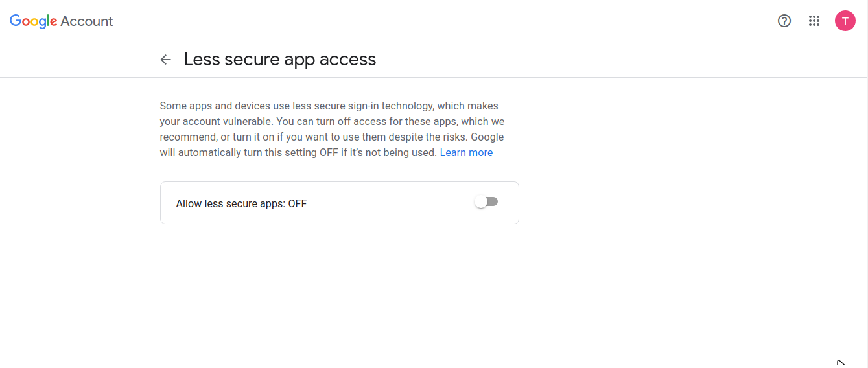
Task: Open the profile avatar "T" account menu
Action: click(x=845, y=21)
